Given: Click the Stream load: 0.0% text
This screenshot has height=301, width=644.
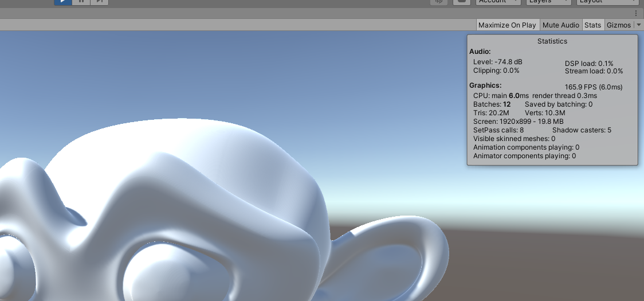Looking at the screenshot, I should point(594,71).
